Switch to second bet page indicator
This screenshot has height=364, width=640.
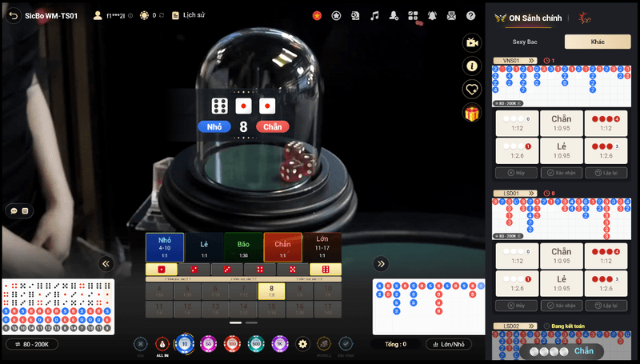coord(251,322)
